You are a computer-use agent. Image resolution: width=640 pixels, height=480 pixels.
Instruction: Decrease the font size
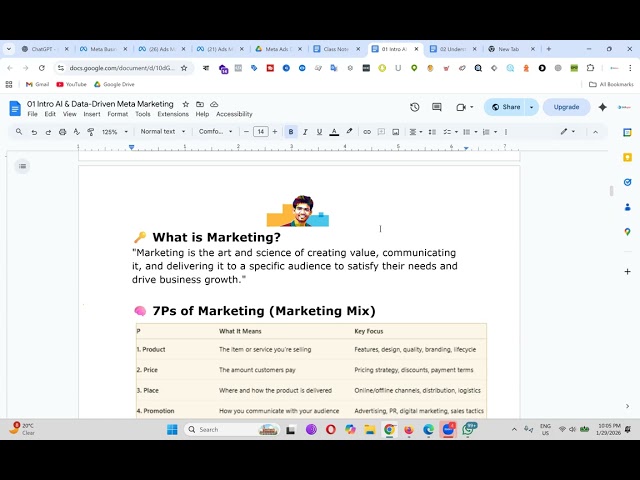click(x=246, y=131)
